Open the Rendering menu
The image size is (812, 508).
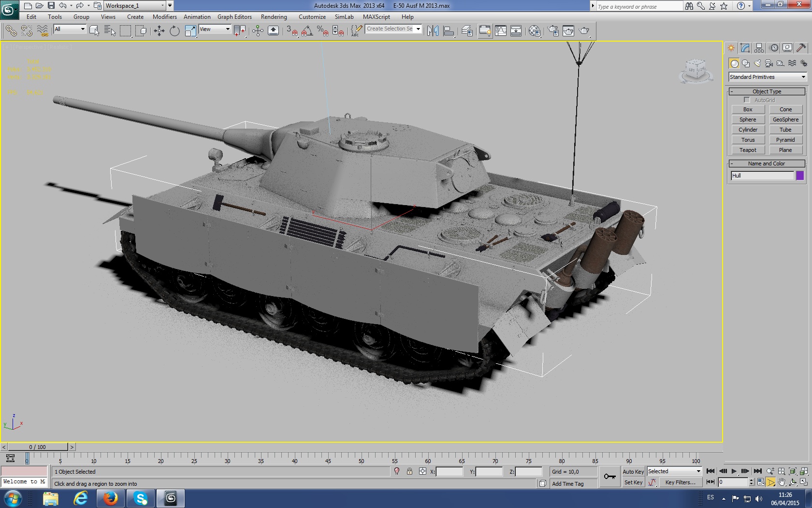(274, 17)
